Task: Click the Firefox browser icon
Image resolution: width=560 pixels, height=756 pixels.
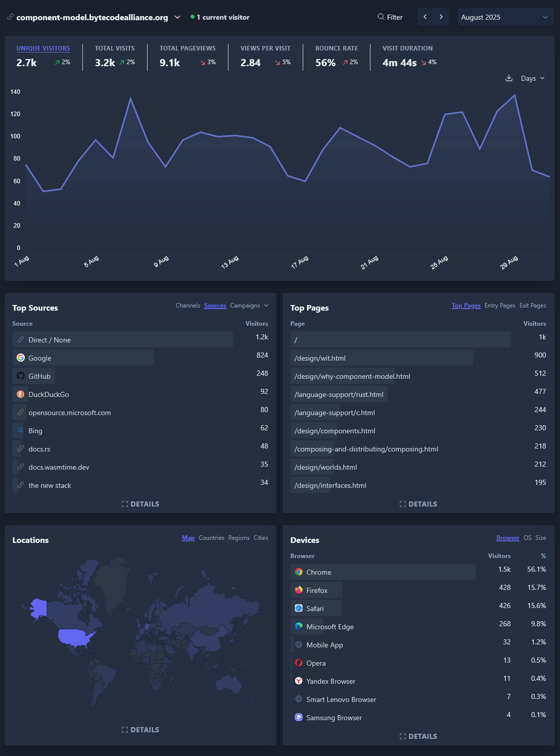Action: (299, 590)
